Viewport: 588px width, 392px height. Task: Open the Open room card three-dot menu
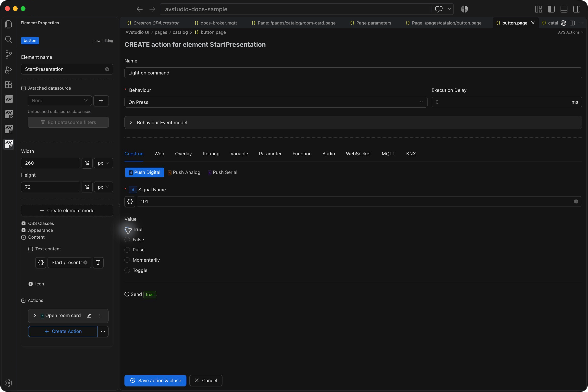pos(100,316)
